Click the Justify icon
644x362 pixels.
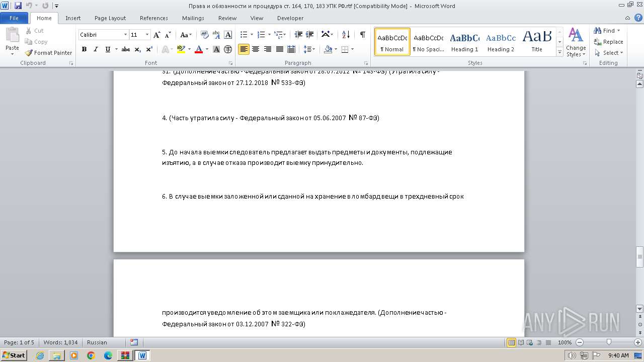pos(280,49)
